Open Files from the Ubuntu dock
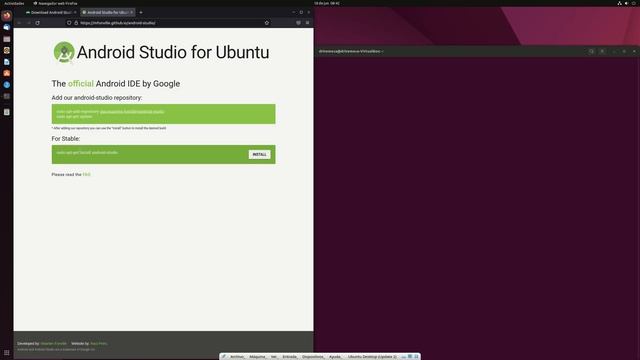 click(7, 39)
